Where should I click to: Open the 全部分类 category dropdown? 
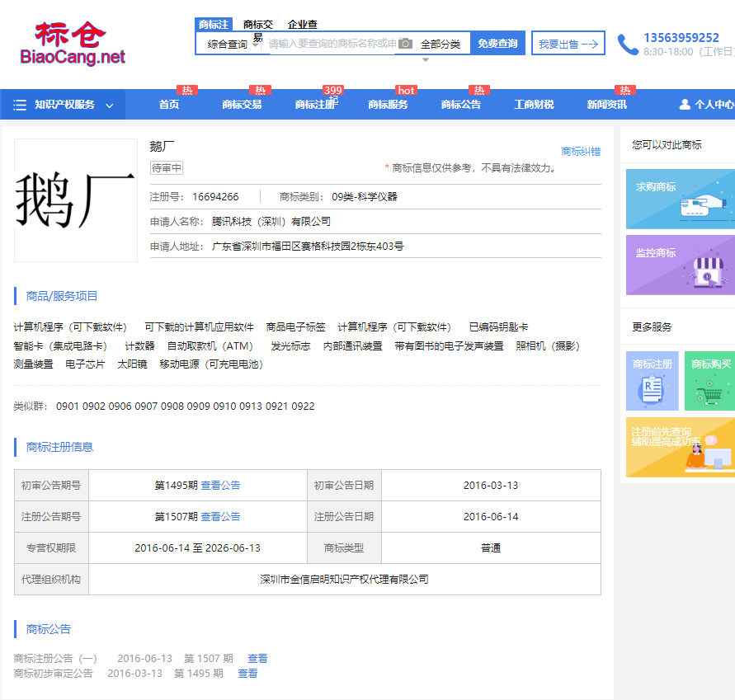click(441, 44)
